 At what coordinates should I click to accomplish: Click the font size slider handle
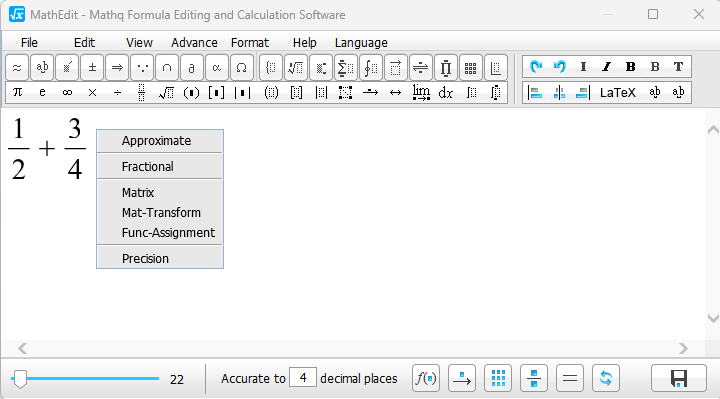click(x=20, y=379)
